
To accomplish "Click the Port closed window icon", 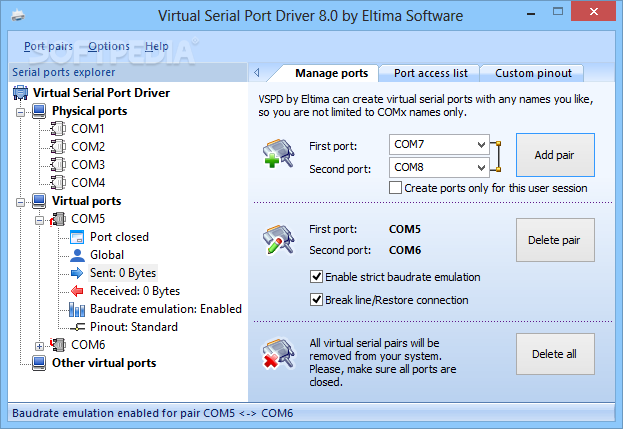I will 77,237.
